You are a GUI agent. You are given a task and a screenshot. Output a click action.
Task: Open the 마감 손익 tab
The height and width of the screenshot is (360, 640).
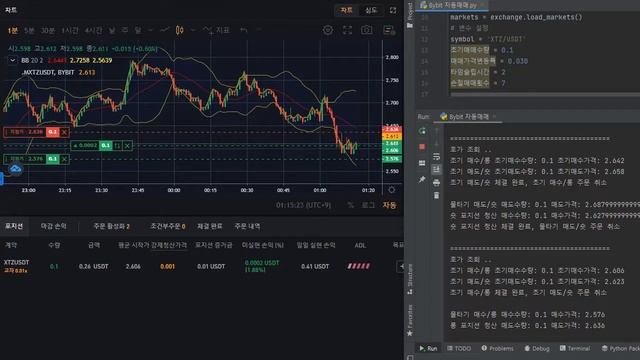(53, 226)
